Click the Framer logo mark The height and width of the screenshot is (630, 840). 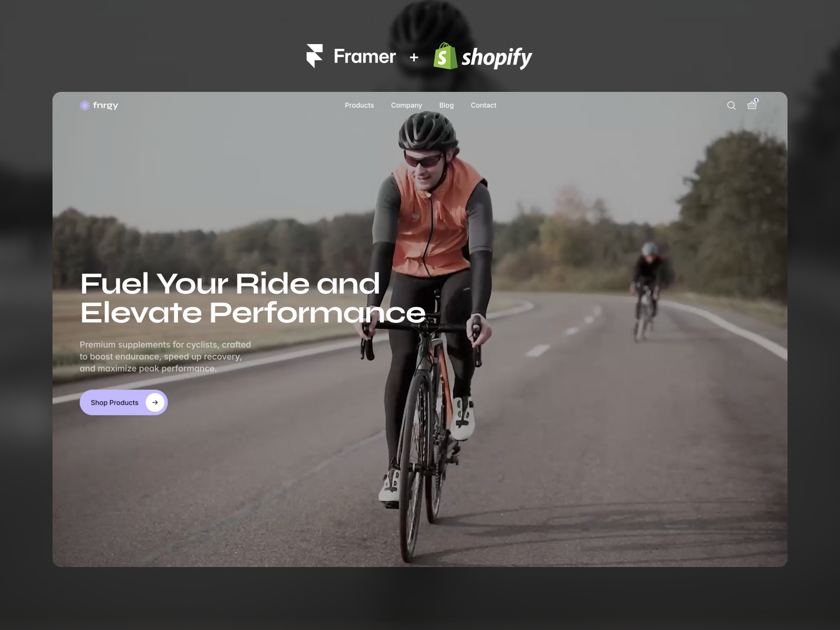(314, 56)
